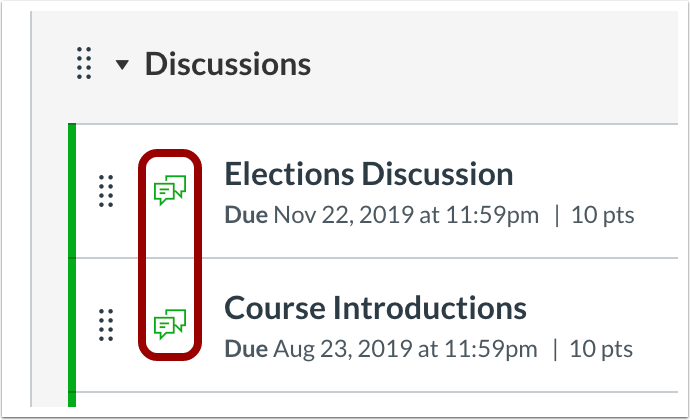Viewport: 690px width, 420px height.
Task: Click the Discussions group drag handle
Action: (x=84, y=63)
